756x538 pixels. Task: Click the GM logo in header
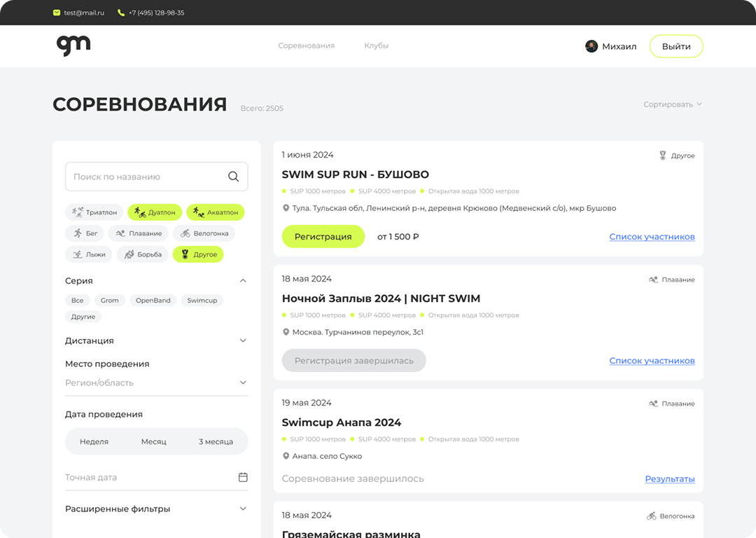click(x=73, y=46)
